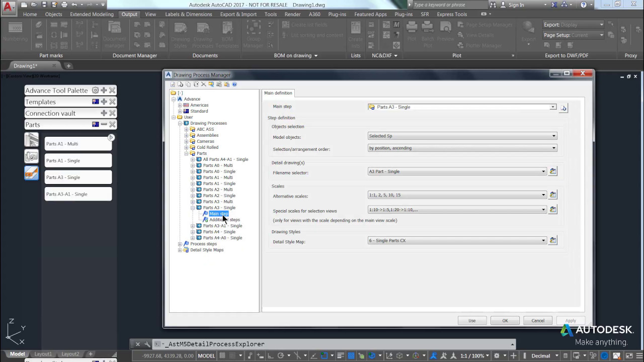This screenshot has width=644, height=362.
Task: Click the edit icon beside Filename selector
Action: pos(553,171)
